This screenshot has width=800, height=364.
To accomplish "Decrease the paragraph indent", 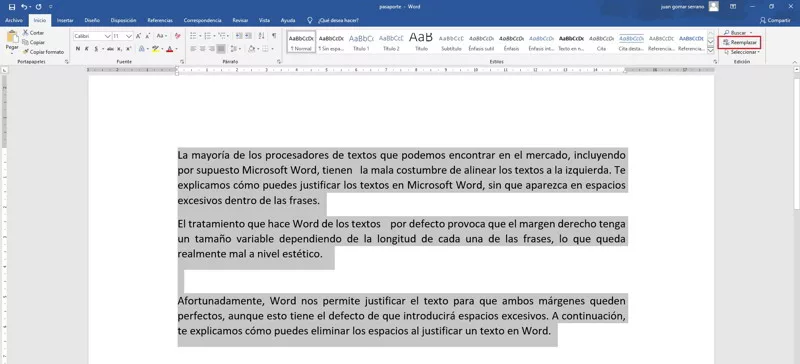I will tap(239, 36).
